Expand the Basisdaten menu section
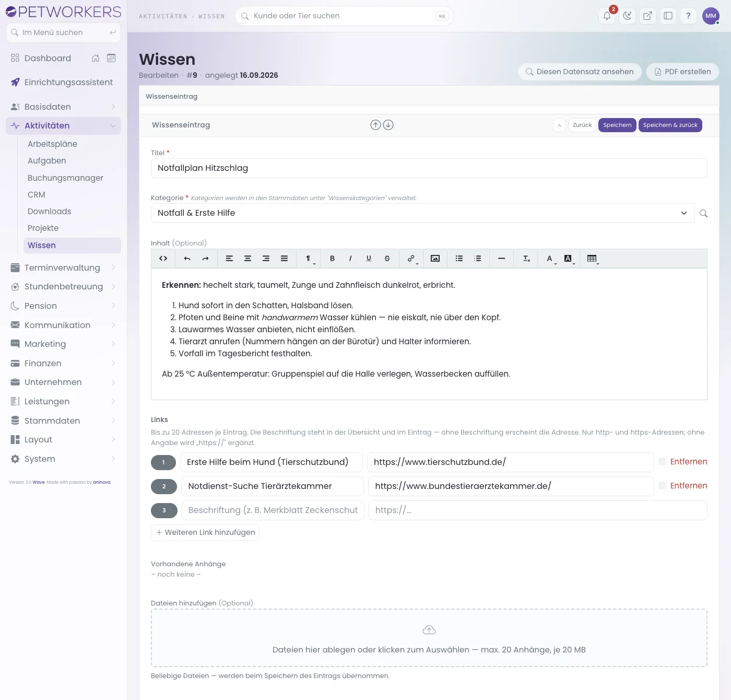 63,107
